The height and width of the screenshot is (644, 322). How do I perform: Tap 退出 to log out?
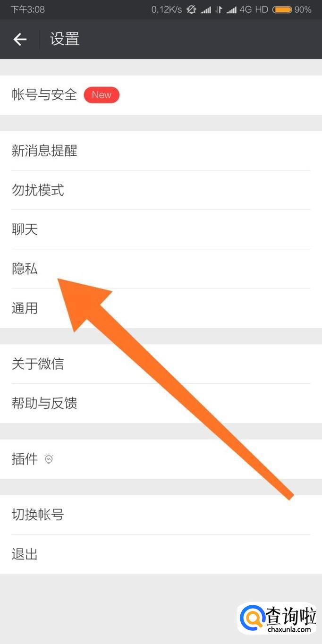161,554
